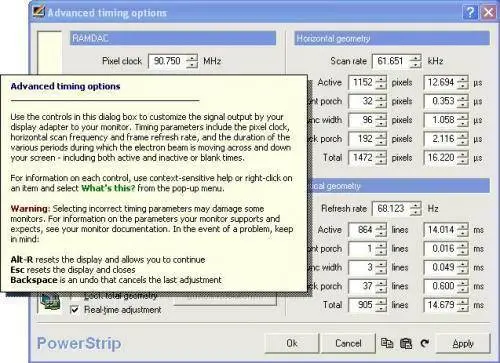Click the Scan rate 61.651 field

click(391, 61)
